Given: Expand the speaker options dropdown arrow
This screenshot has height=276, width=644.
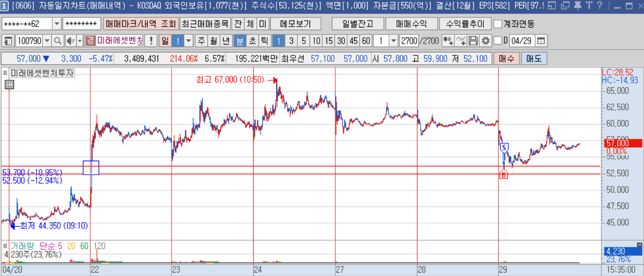Looking at the screenshot, I should [80, 41].
